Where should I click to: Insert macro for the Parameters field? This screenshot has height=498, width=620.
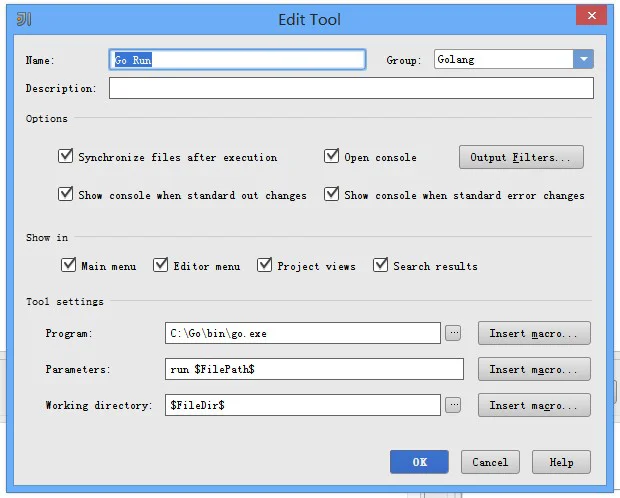(534, 369)
